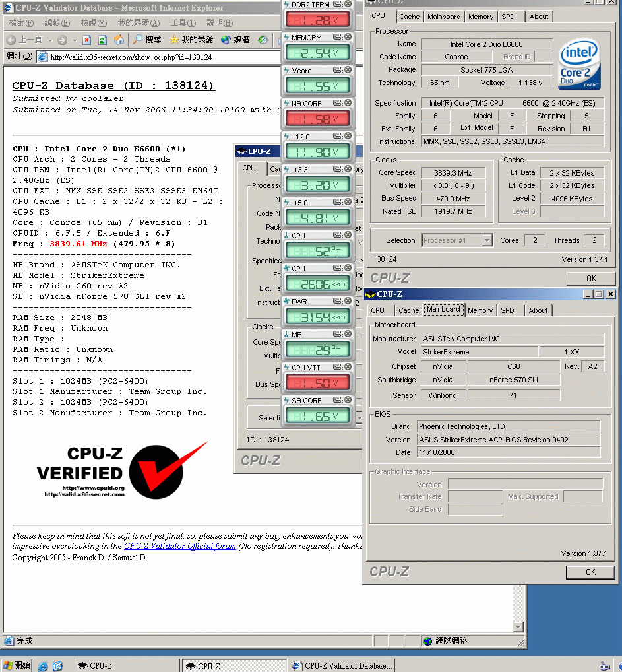Open the 編輯(E) edit menu
Viewport: 622px width, 672px height.
pyautogui.click(x=57, y=22)
